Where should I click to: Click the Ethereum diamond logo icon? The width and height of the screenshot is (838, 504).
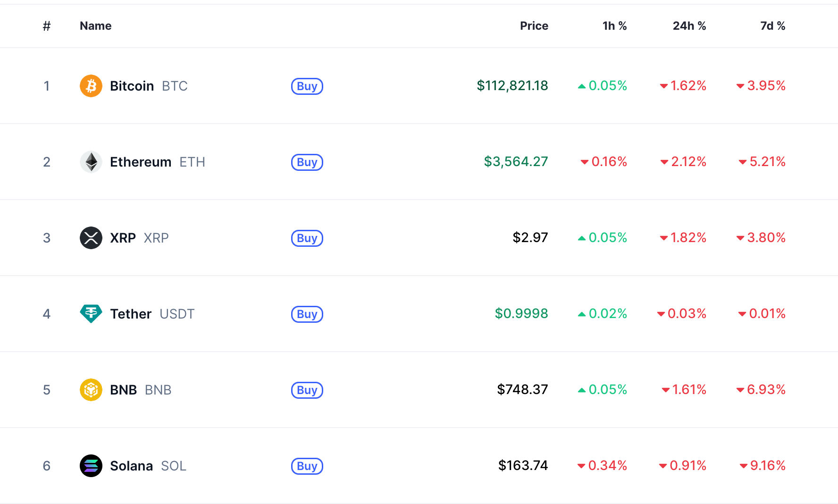(x=91, y=162)
